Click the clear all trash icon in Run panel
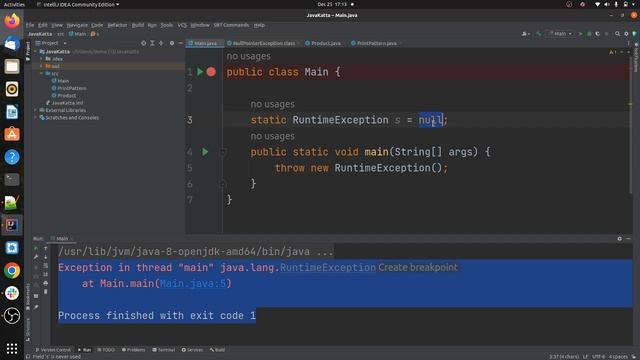This screenshot has height=360, width=640. point(45,291)
